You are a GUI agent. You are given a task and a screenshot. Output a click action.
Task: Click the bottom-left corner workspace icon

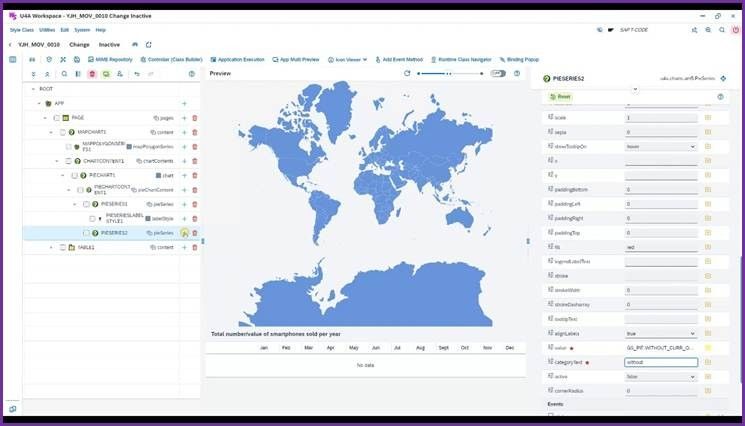(13, 409)
